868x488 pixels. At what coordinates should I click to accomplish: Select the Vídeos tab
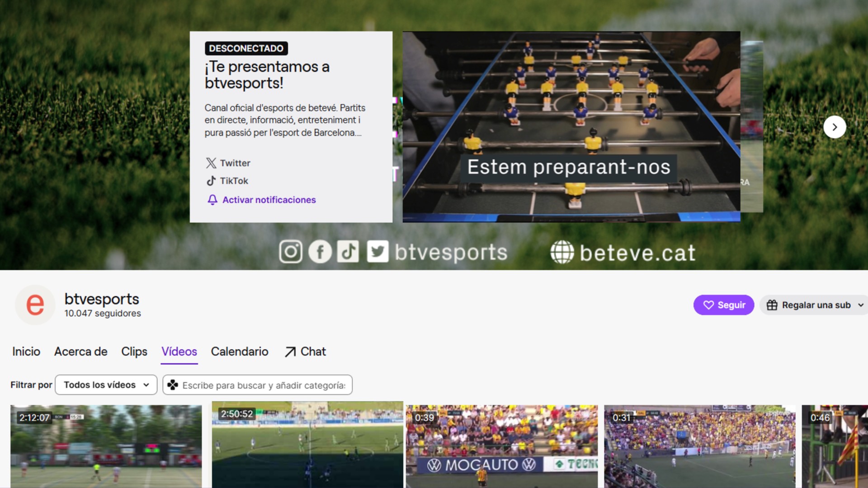coord(179,352)
